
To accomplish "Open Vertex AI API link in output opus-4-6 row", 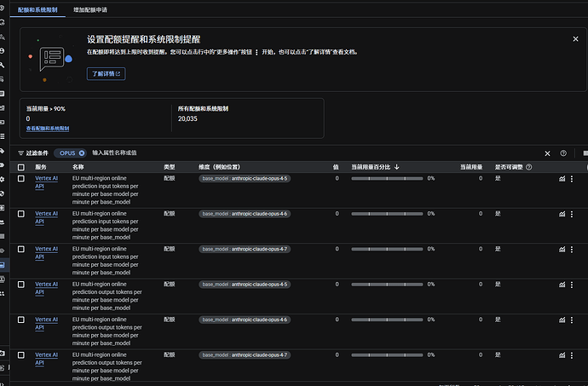I will tap(46, 323).
